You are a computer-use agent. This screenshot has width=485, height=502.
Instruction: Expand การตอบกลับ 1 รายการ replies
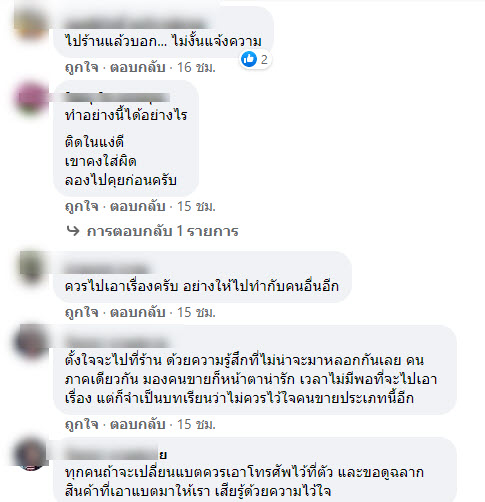tap(162, 231)
